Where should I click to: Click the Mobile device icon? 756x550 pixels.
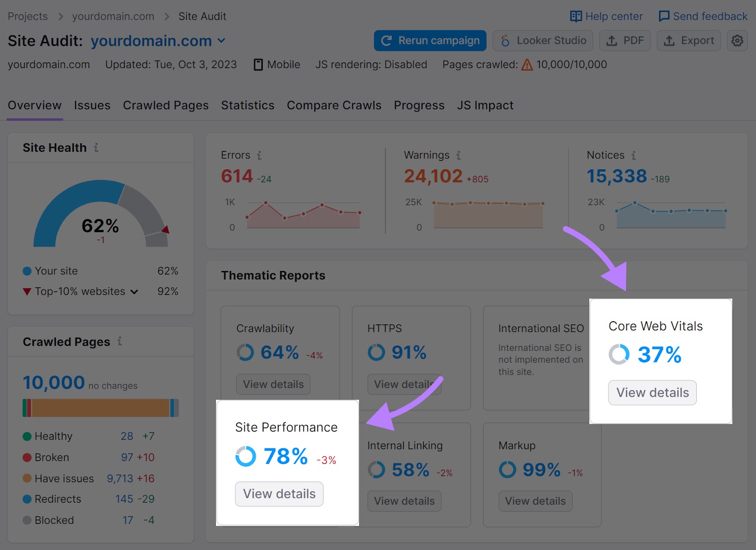[x=258, y=64]
